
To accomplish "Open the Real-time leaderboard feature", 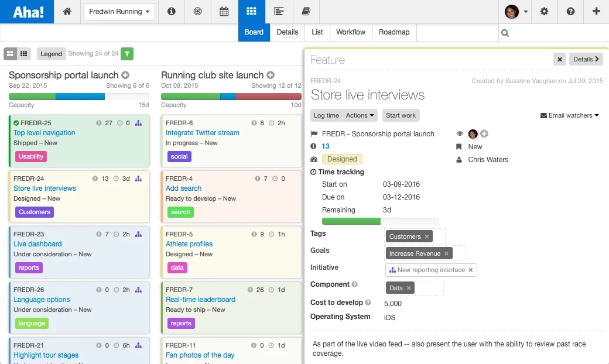I will (x=200, y=300).
